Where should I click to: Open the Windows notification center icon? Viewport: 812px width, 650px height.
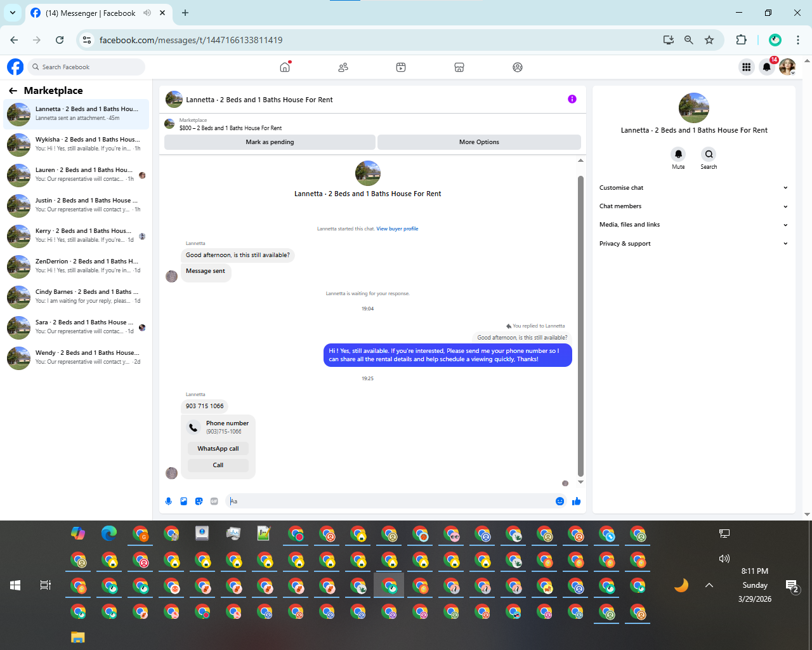coord(792,585)
